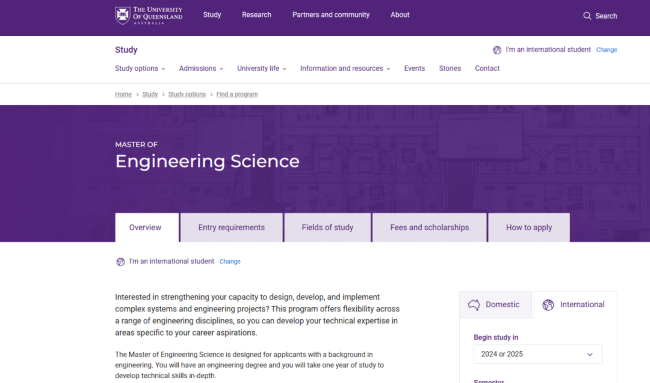Screen dimensions: 650x383
Task: Open the Fees and scholarships tab
Action: click(429, 228)
